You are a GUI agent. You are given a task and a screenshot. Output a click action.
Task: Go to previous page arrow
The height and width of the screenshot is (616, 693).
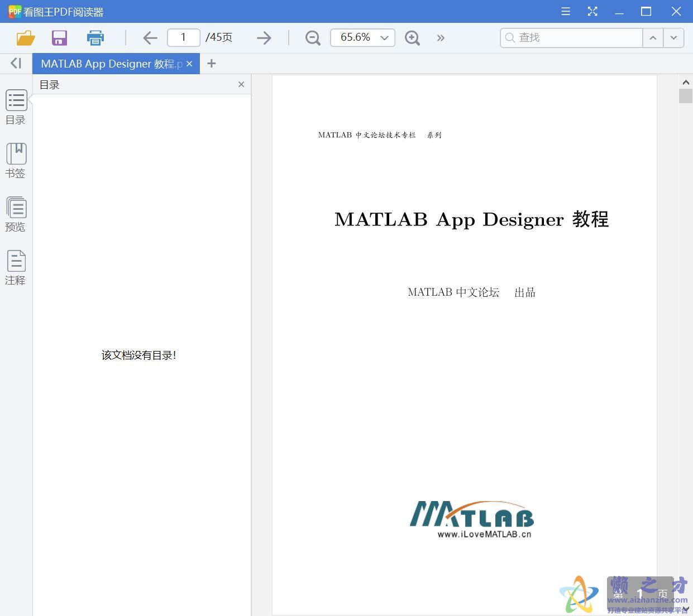pos(150,38)
